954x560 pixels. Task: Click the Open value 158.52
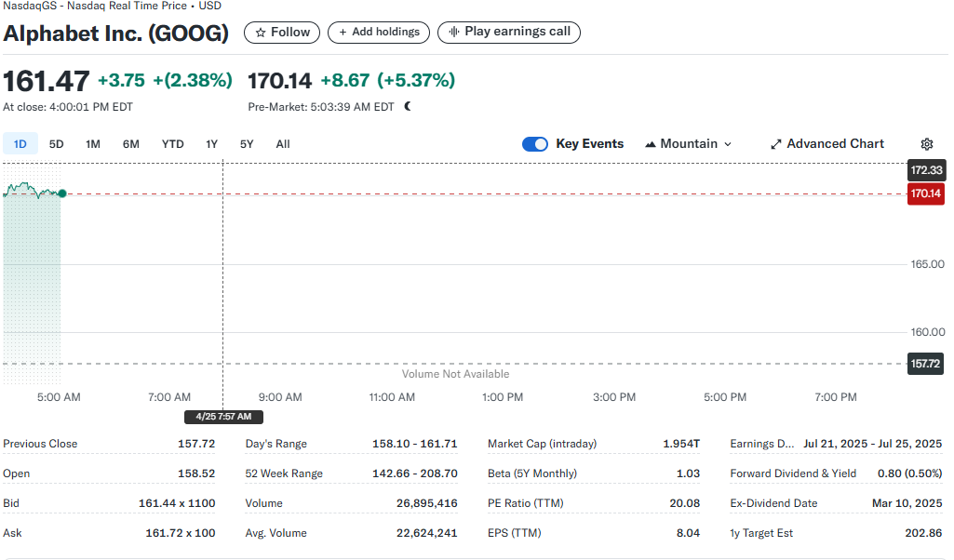(196, 473)
